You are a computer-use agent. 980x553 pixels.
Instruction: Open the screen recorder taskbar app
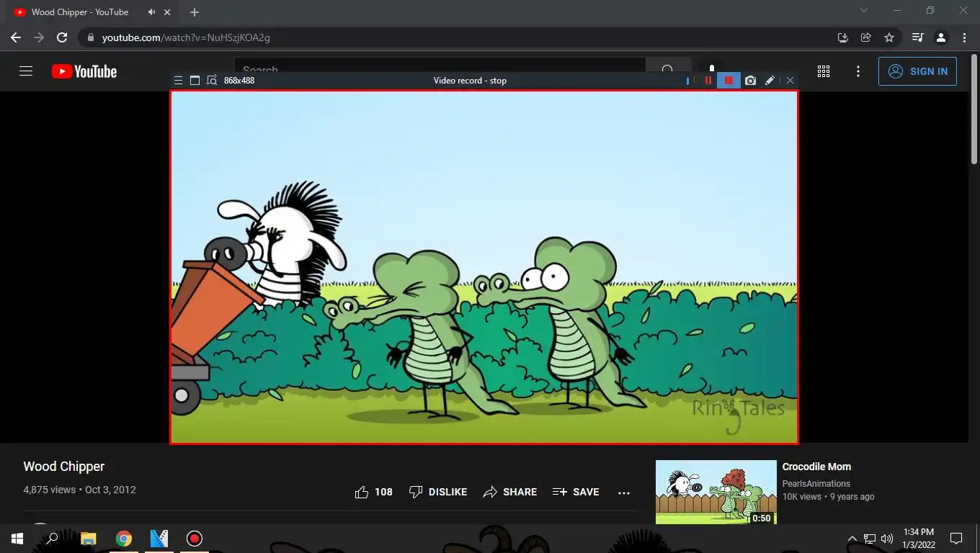point(195,539)
